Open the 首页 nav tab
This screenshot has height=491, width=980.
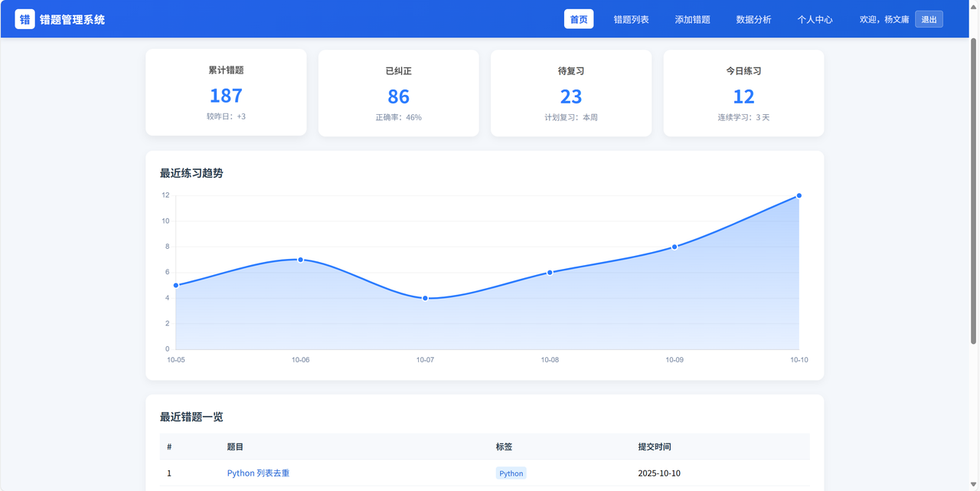click(579, 19)
